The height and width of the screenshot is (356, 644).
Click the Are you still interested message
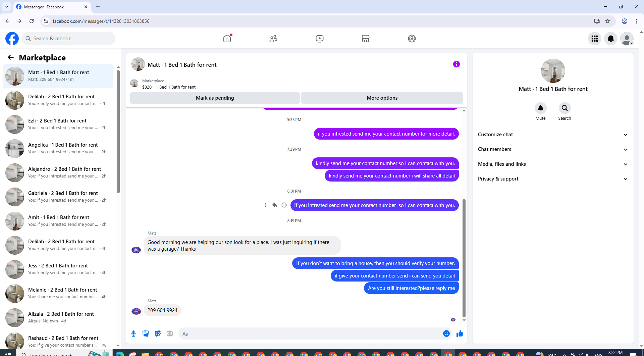(411, 288)
